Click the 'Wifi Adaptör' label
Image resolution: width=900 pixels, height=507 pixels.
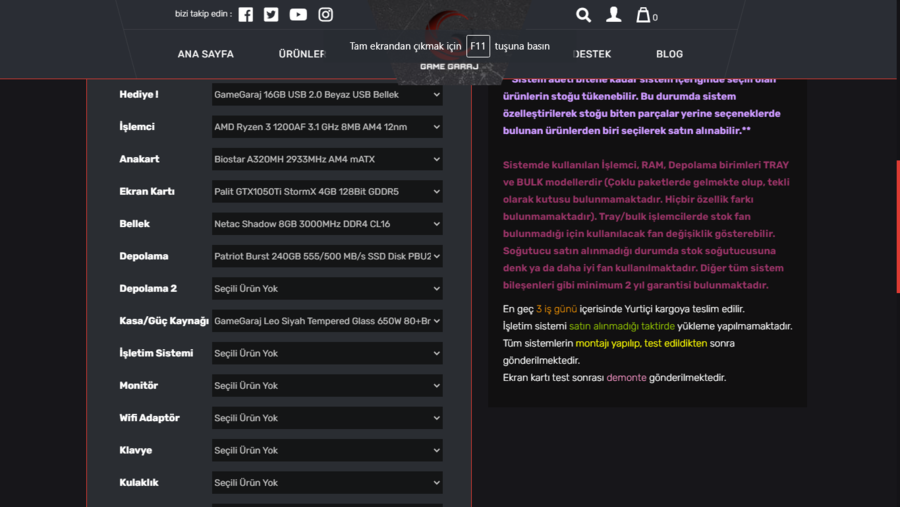pyautogui.click(x=149, y=418)
